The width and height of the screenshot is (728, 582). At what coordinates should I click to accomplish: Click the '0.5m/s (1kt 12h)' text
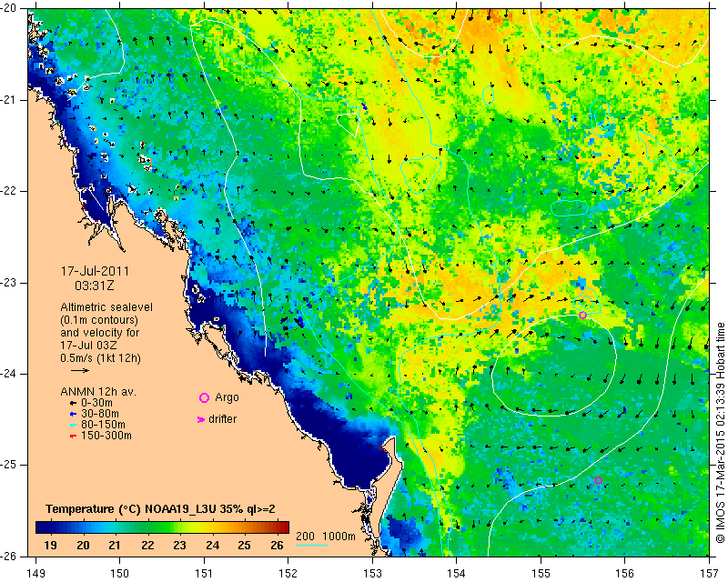[x=100, y=358]
